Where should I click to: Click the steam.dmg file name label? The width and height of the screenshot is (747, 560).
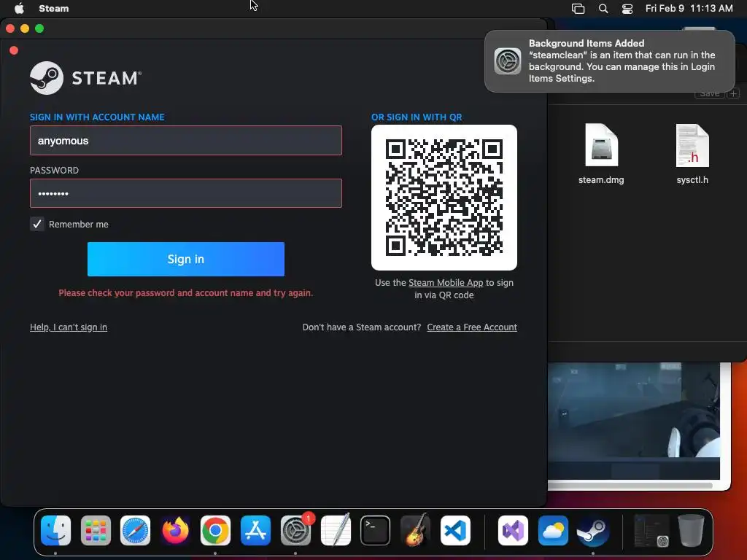click(601, 180)
